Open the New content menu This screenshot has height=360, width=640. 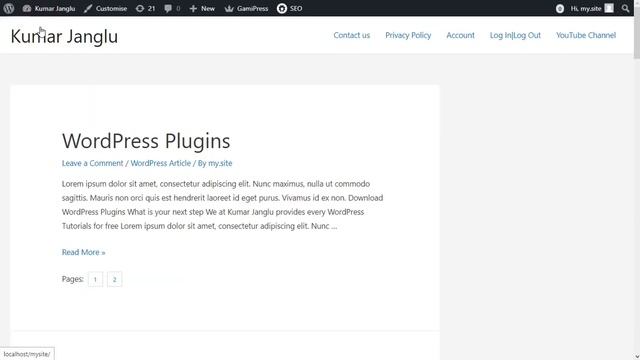(x=202, y=8)
